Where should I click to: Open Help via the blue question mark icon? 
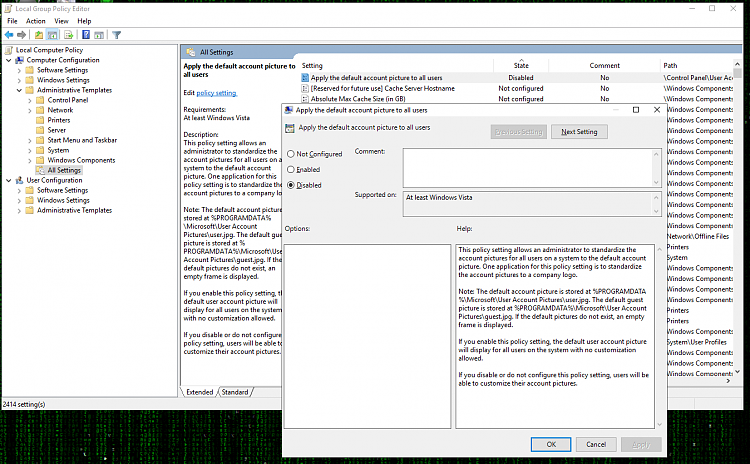(x=86, y=35)
